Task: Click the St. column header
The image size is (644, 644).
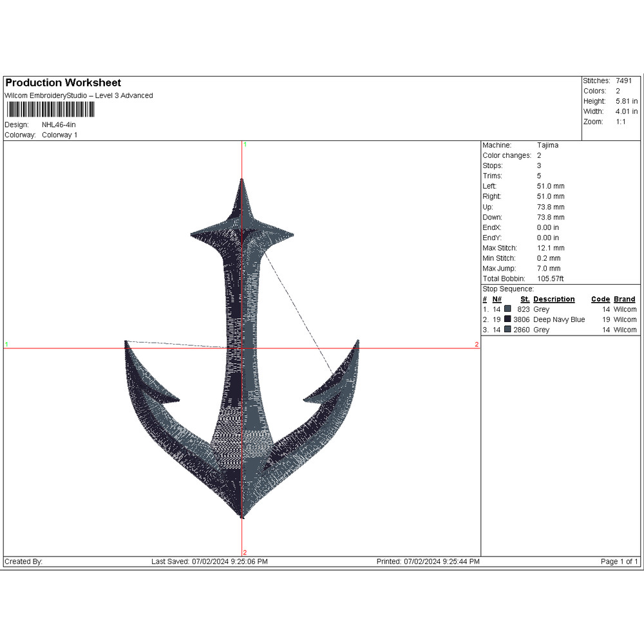Action: tap(524, 299)
